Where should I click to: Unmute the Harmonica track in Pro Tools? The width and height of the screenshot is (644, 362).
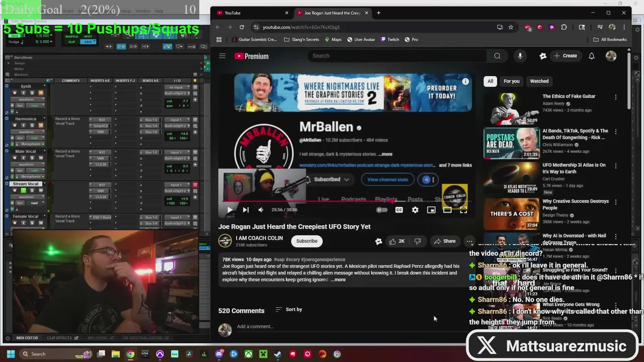coord(41,125)
